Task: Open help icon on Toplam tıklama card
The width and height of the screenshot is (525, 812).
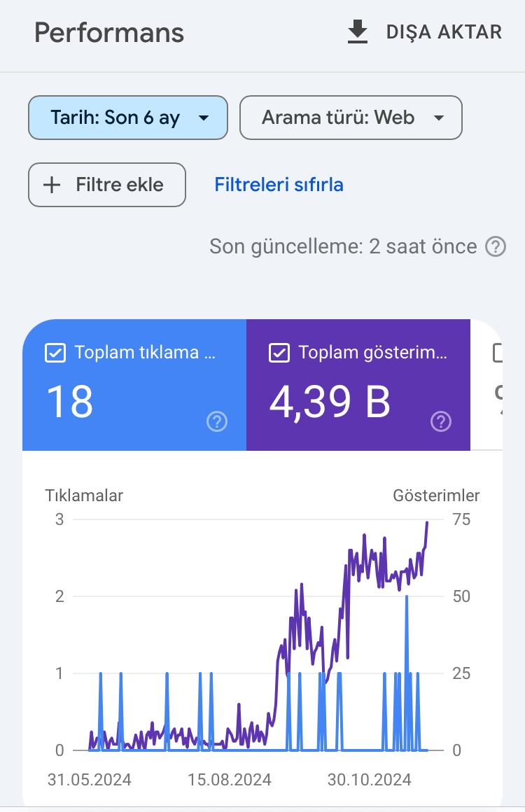Action: point(217,421)
